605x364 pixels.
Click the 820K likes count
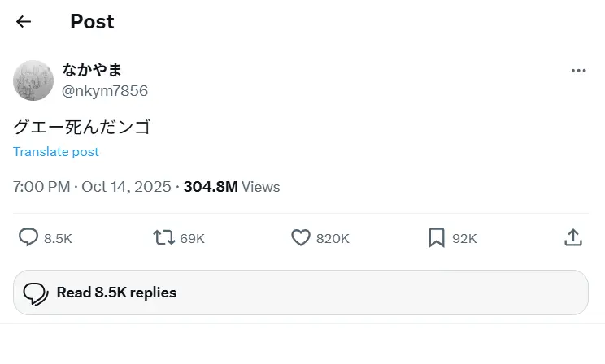click(x=332, y=238)
